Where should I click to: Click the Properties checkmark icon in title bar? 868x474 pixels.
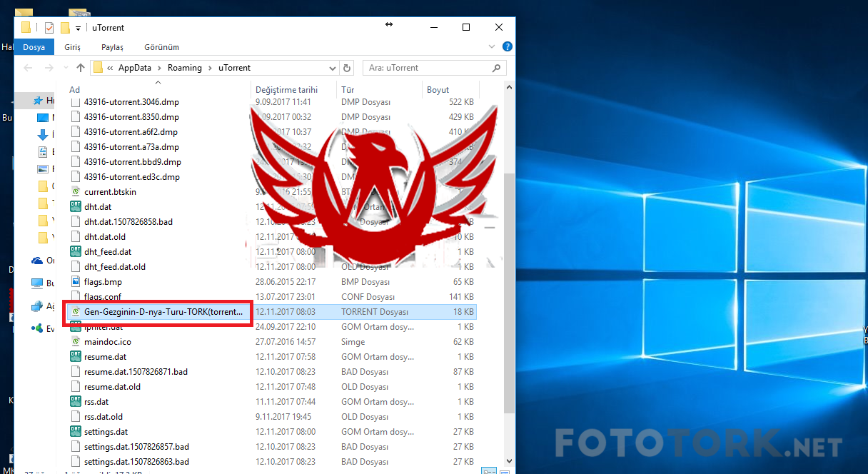pos(49,28)
